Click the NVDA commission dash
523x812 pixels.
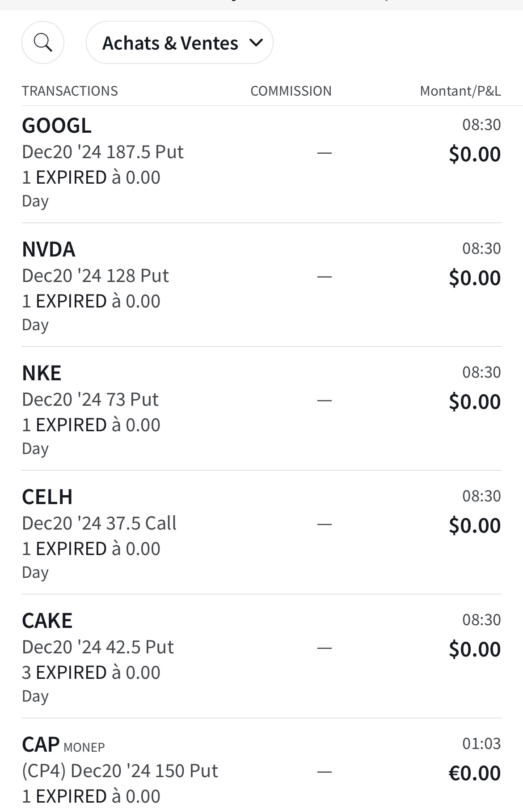point(325,277)
